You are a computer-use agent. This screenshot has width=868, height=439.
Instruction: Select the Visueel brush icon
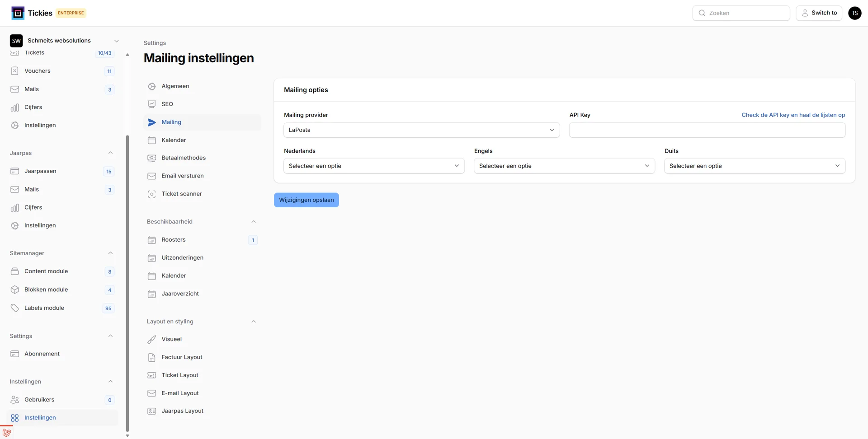[x=151, y=339]
